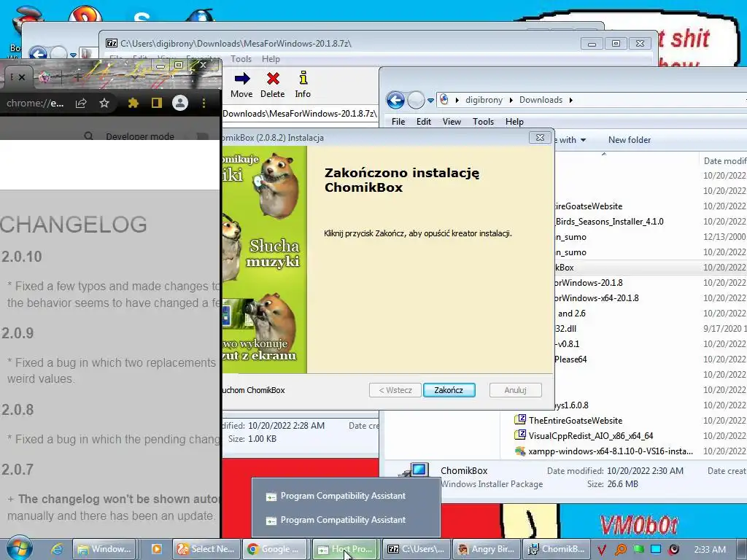
Task: Open Help menu in 7-Zip window
Action: click(x=271, y=59)
